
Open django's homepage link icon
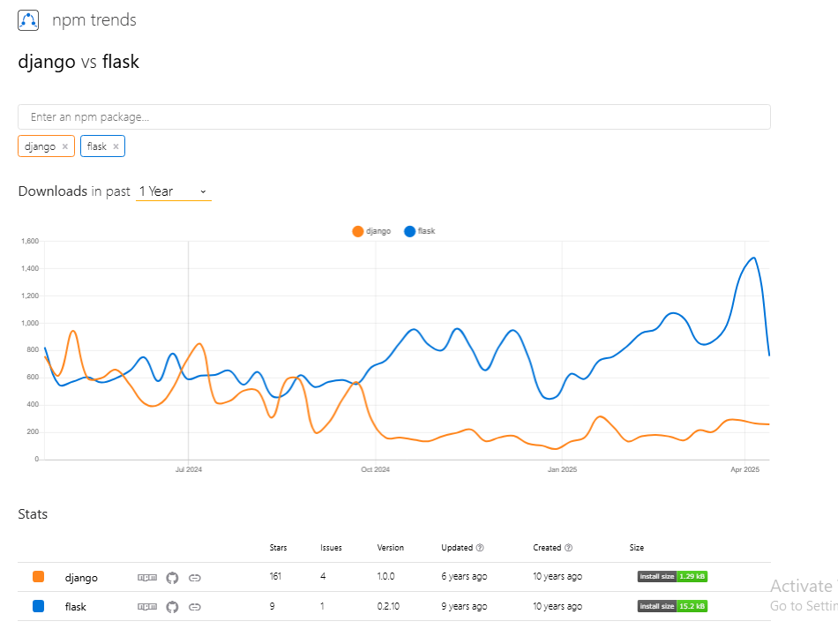pyautogui.click(x=195, y=578)
